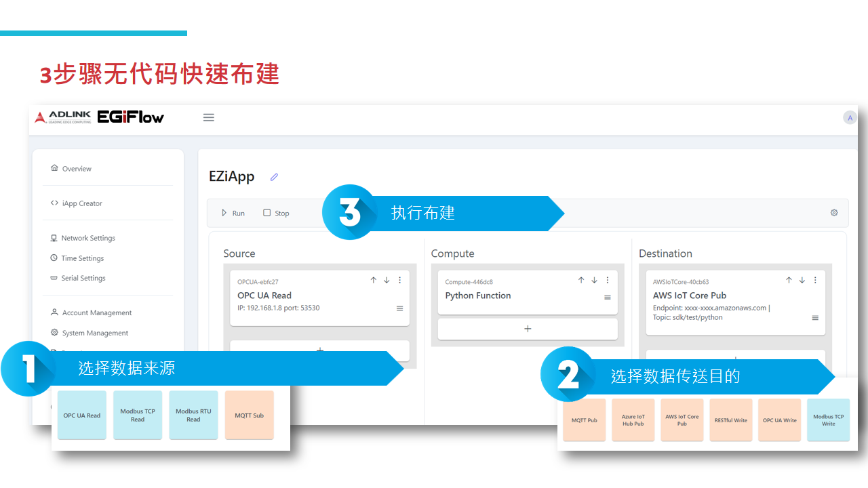868x488 pixels.
Task: Open the settings gear in run toolbar
Action: click(834, 213)
